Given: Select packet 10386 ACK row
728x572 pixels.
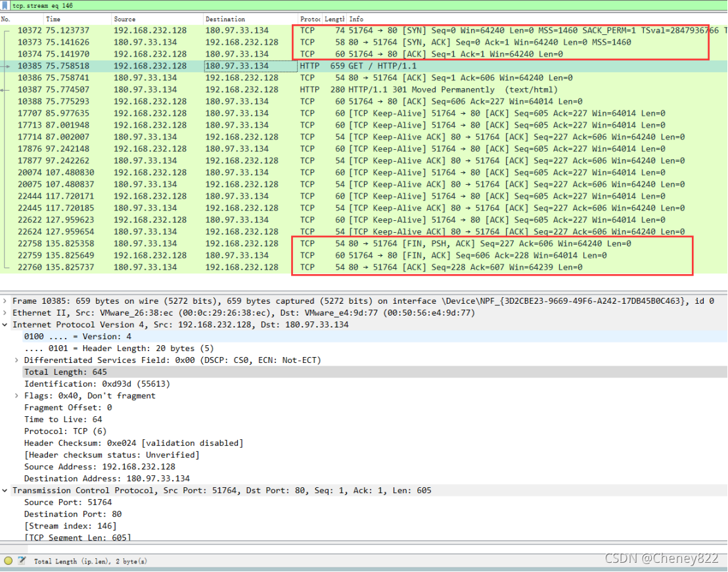Looking at the screenshot, I should tap(363, 78).
